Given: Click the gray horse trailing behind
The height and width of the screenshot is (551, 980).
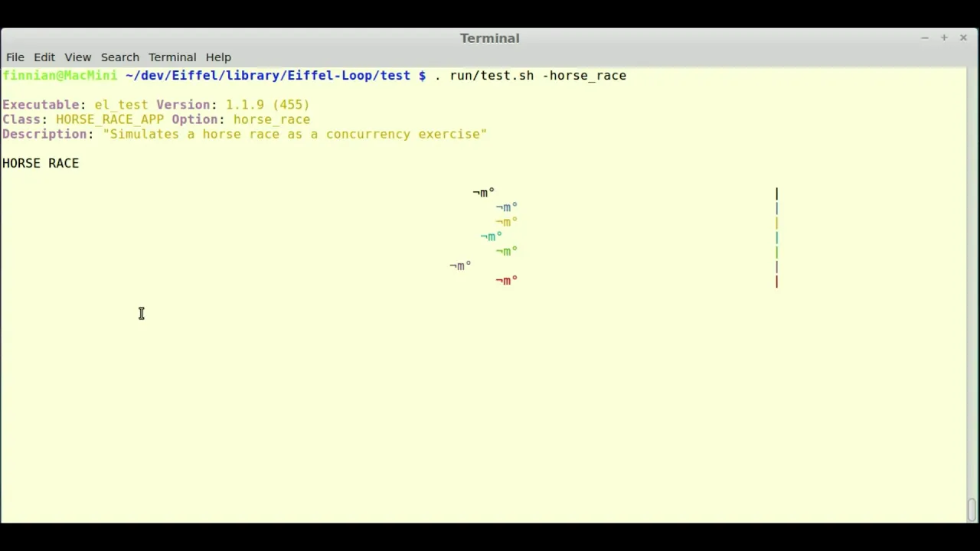Looking at the screenshot, I should pyautogui.click(x=461, y=266).
